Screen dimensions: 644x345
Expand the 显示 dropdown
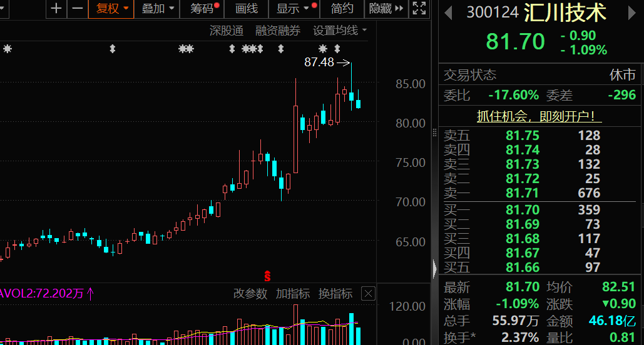(294, 9)
